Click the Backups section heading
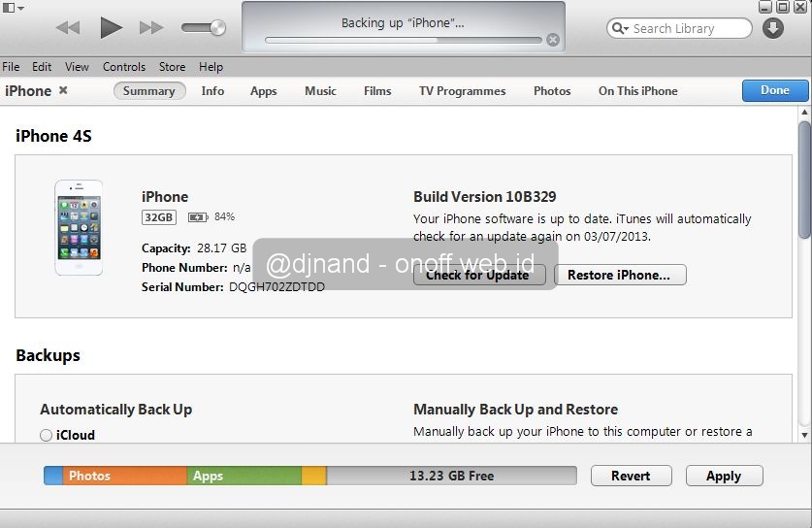Screen dimensions: 812x528 point(49,355)
